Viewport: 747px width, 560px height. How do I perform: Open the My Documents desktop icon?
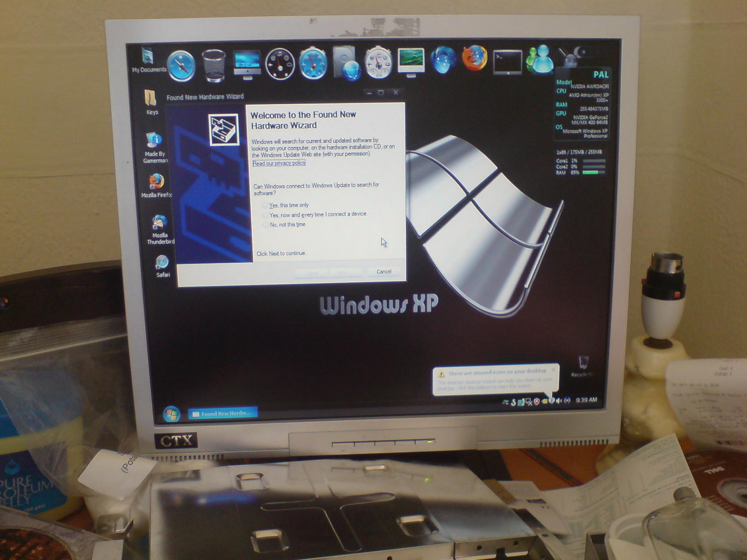click(x=148, y=60)
